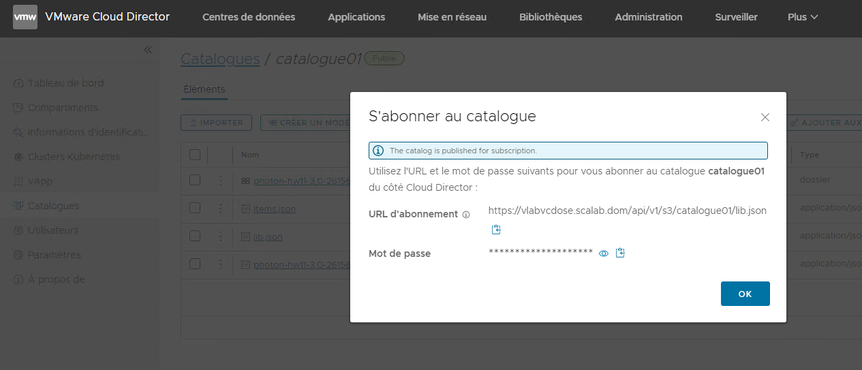Image resolution: width=862 pixels, height=370 pixels.
Task: Open three-dot menu for lib.json row
Action: (x=220, y=236)
